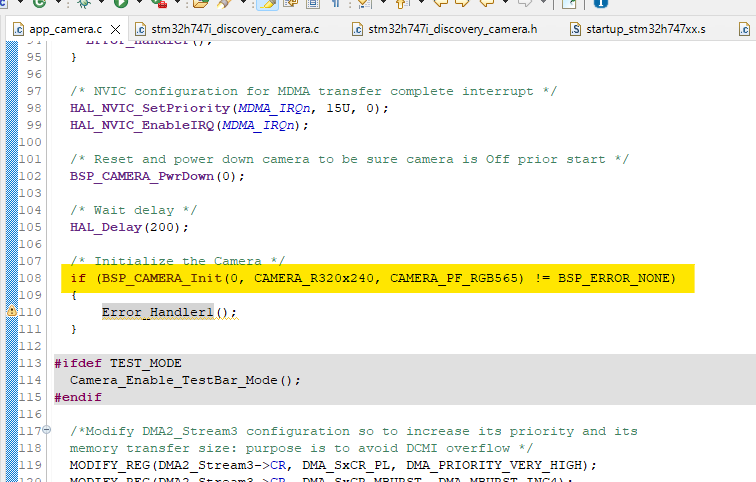The height and width of the screenshot is (482, 756).
Task: Click the NVIC configuration comment on line 97
Action: [x=313, y=91]
